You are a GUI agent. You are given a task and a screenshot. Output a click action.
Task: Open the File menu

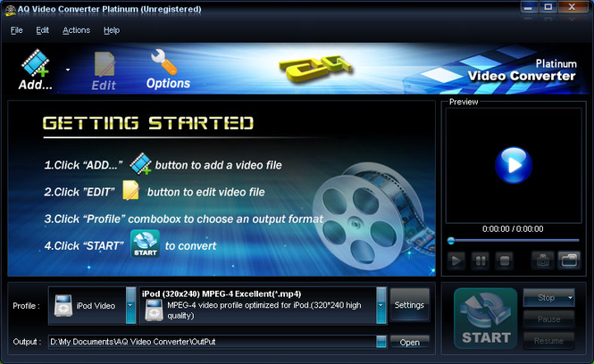[16, 30]
